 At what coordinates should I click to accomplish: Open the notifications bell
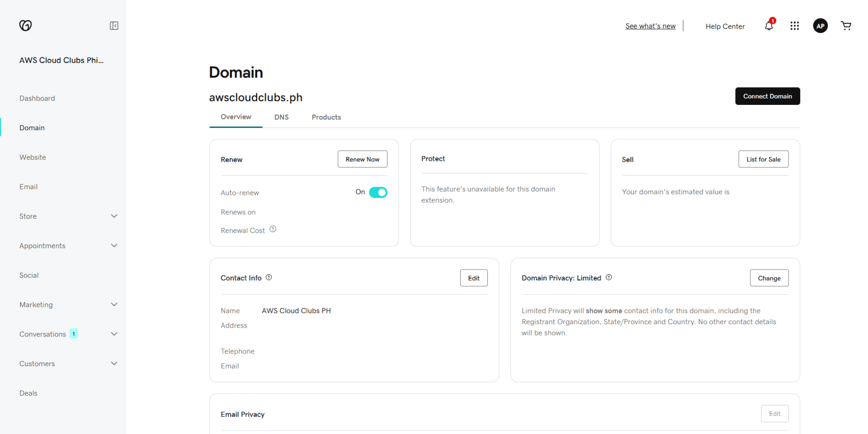click(x=769, y=26)
